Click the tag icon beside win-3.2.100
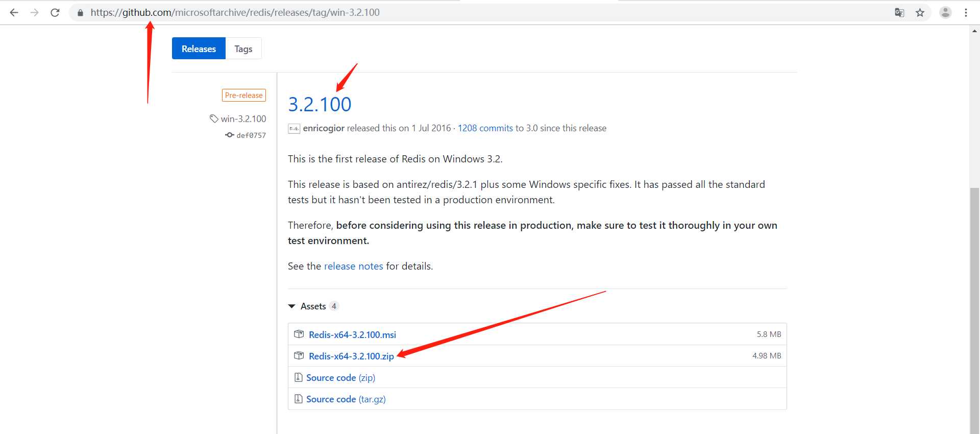 tap(214, 118)
